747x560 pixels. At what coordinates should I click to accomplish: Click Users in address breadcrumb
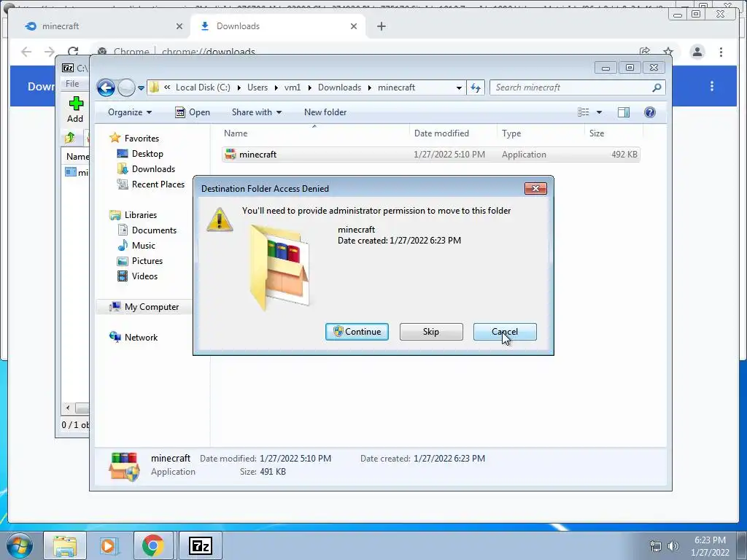pyautogui.click(x=258, y=87)
